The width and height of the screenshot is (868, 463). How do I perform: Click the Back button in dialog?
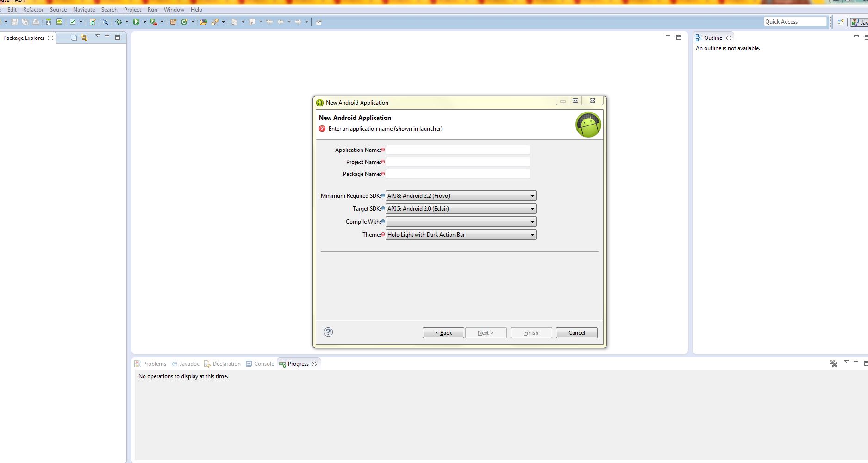[x=443, y=333]
